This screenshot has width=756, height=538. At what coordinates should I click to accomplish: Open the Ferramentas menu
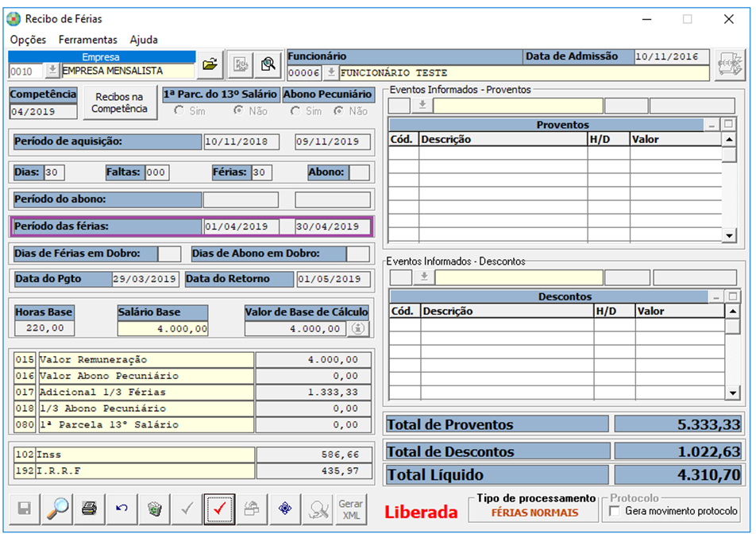pyautogui.click(x=87, y=40)
